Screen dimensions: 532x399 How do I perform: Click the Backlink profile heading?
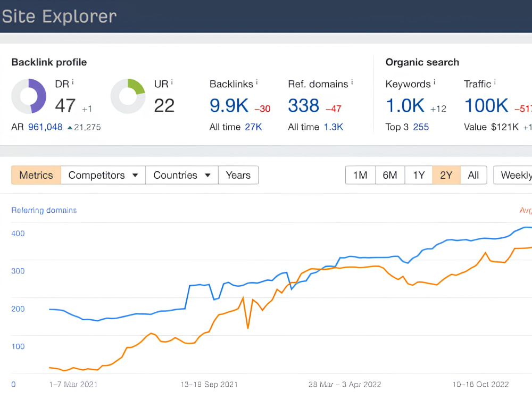tap(49, 62)
